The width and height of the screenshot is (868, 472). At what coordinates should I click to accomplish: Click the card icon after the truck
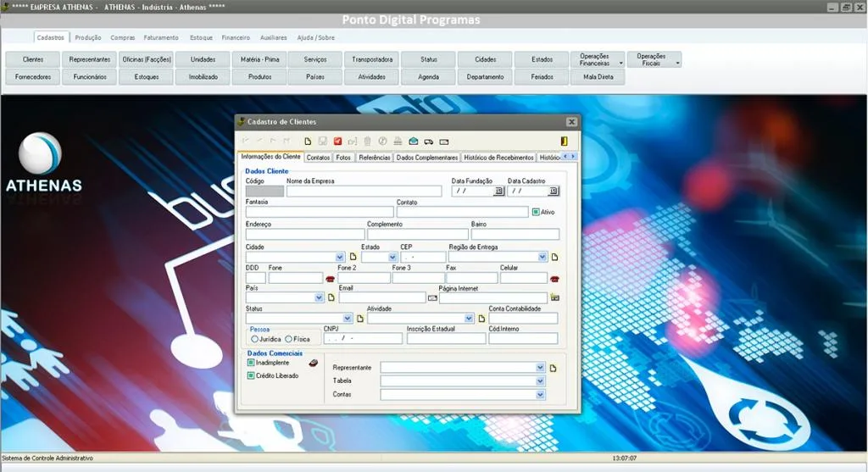pyautogui.click(x=444, y=142)
